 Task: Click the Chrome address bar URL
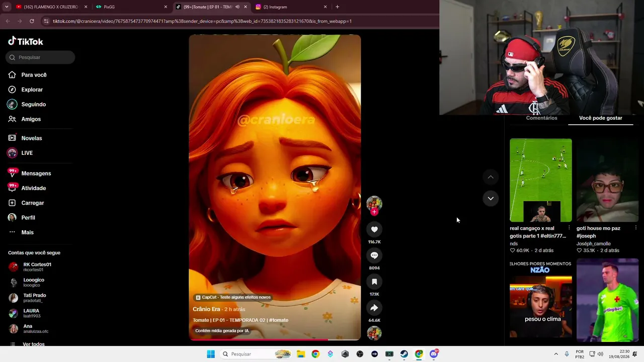pyautogui.click(x=202, y=21)
